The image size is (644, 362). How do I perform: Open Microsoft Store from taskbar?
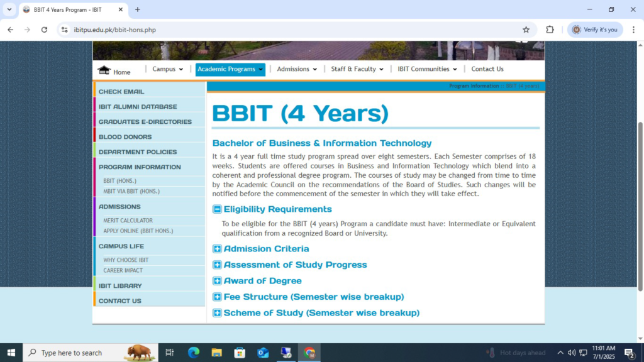click(x=240, y=353)
